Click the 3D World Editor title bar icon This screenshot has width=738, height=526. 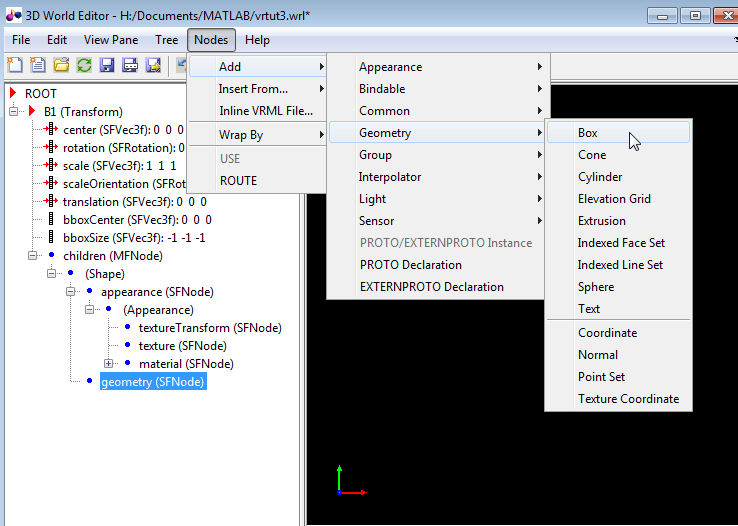[13, 16]
